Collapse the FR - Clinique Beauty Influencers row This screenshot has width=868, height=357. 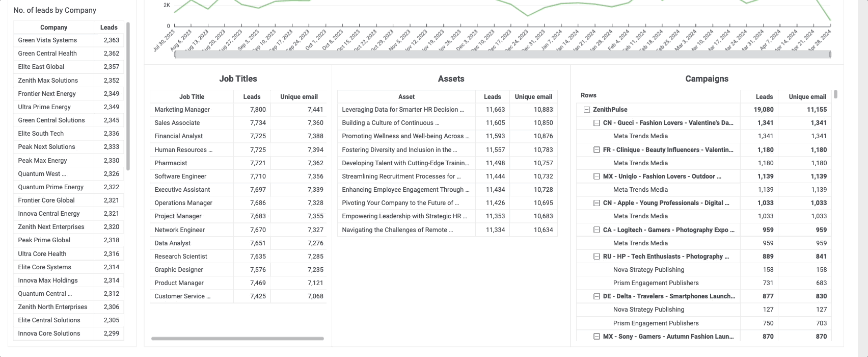tap(596, 150)
